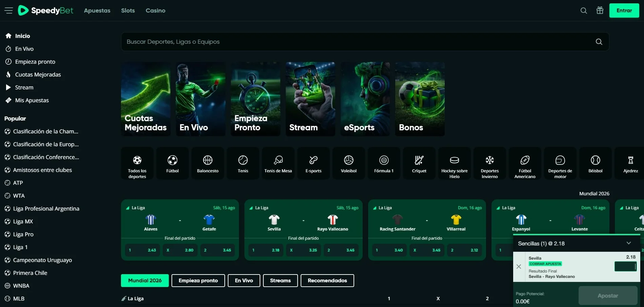This screenshot has height=307, width=644.
Task: Open the Apuestas menu
Action: 97,10
